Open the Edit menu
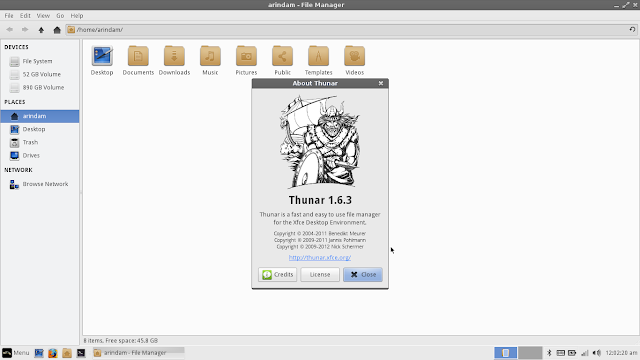This screenshot has height=360, width=640. point(25,16)
